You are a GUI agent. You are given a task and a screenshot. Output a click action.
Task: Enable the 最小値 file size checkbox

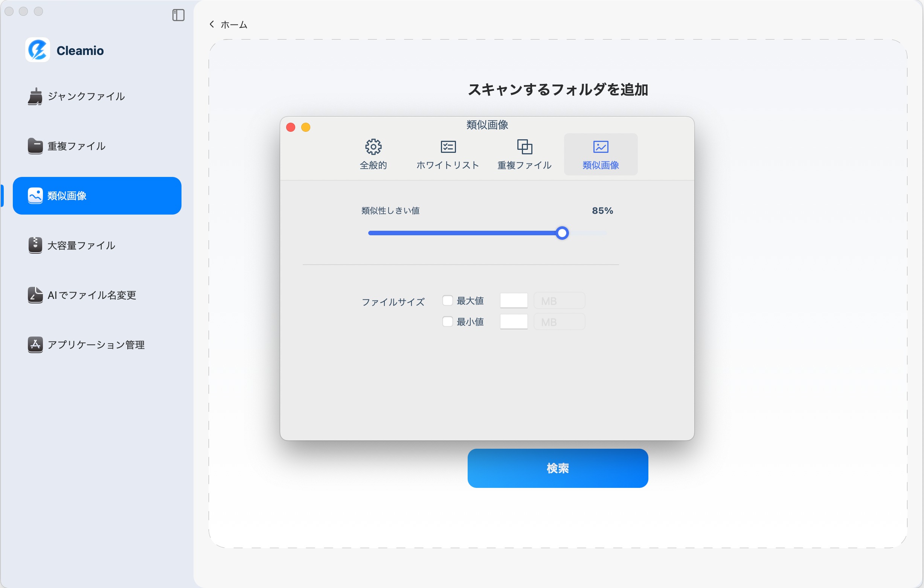(448, 322)
